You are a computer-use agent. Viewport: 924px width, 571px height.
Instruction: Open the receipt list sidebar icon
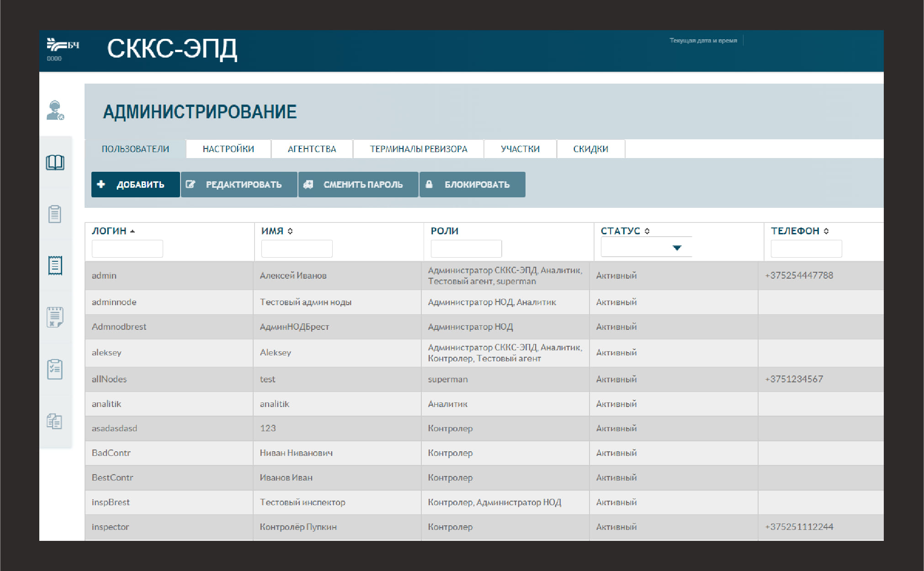point(55,265)
